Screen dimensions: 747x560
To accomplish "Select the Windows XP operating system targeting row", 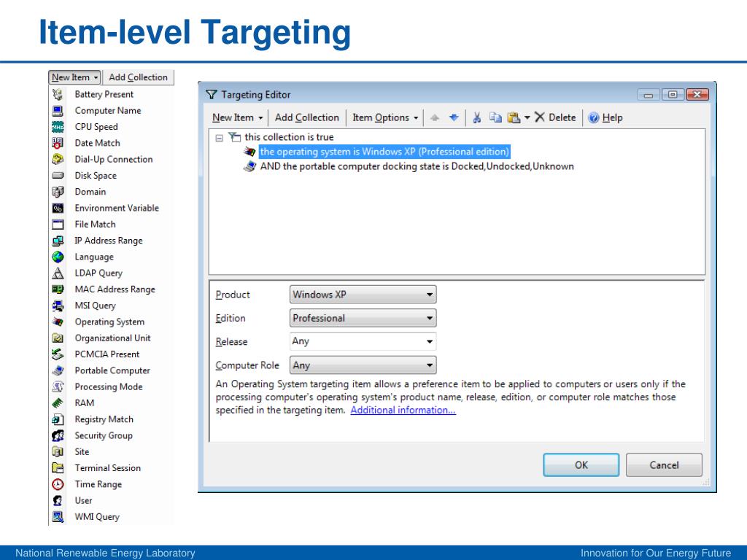I will point(384,152).
